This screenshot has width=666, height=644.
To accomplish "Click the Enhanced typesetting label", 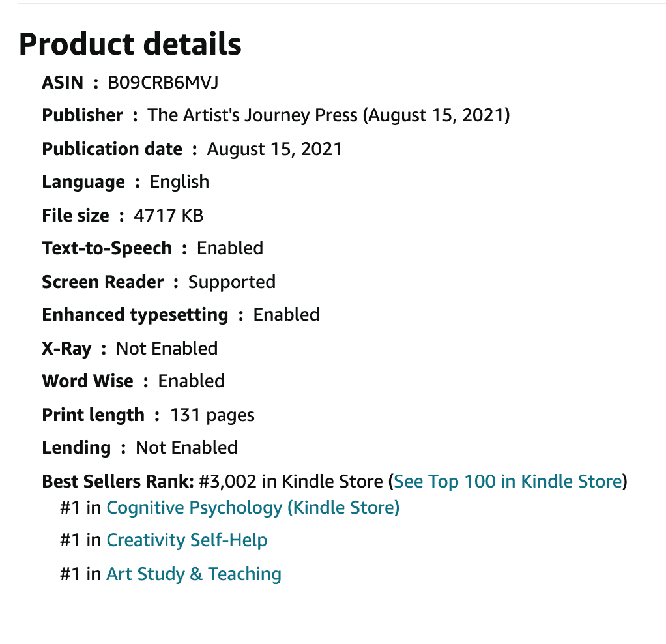I will point(135,315).
